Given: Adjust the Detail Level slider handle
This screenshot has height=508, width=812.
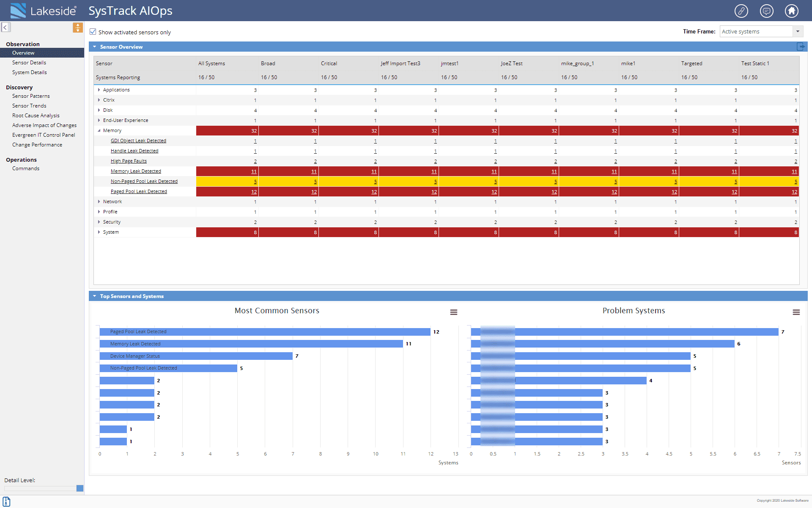Looking at the screenshot, I should point(80,488).
